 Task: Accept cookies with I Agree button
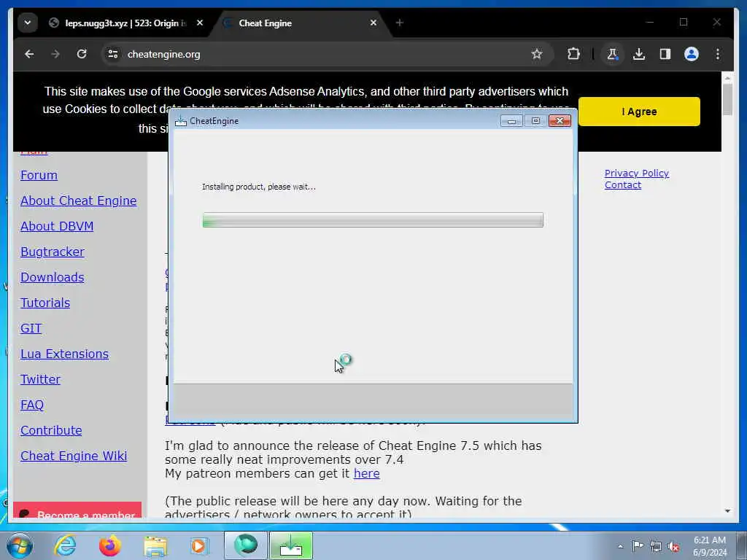pos(639,112)
